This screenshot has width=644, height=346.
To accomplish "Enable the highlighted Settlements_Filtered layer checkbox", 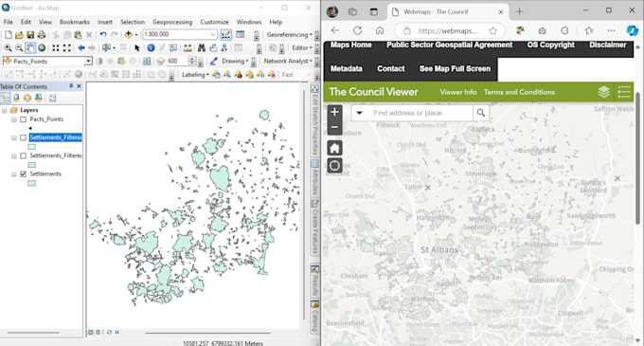I will (24, 137).
